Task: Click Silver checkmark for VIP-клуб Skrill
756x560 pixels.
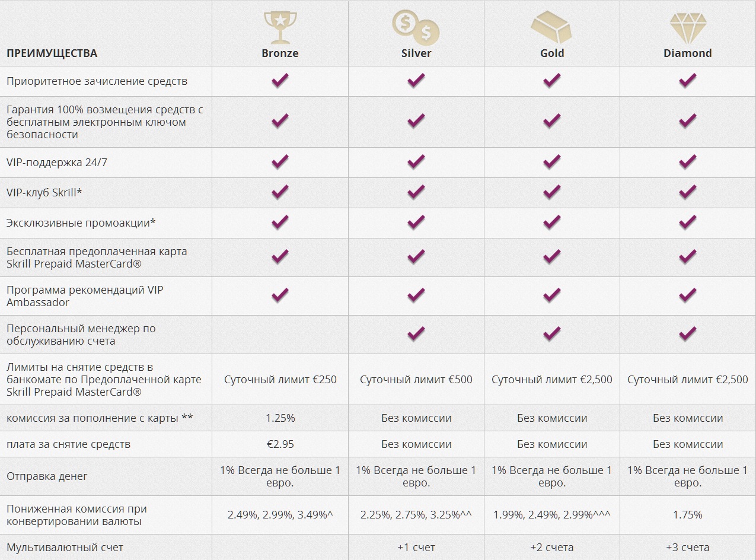Action: point(416,192)
